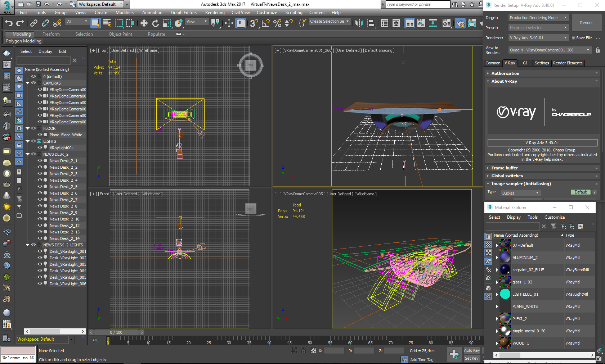Screen dimensions: 605x364
Task: Expand the Frame buffer rollout
Action: tap(505, 168)
